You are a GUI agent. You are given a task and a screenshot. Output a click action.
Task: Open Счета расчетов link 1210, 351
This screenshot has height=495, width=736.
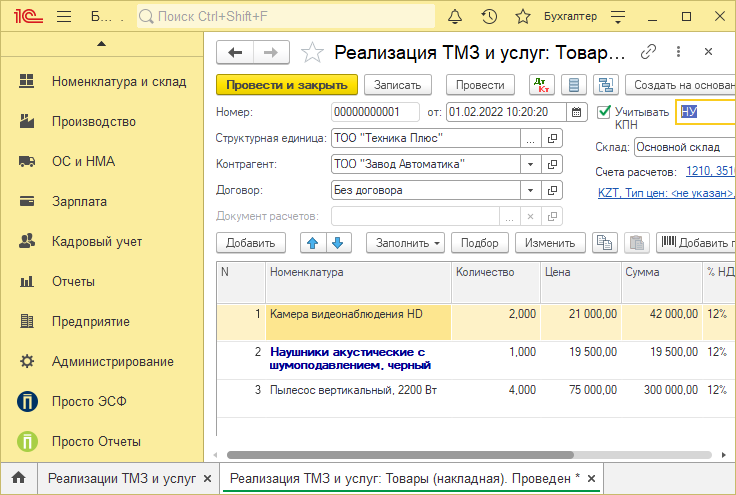coord(710,171)
